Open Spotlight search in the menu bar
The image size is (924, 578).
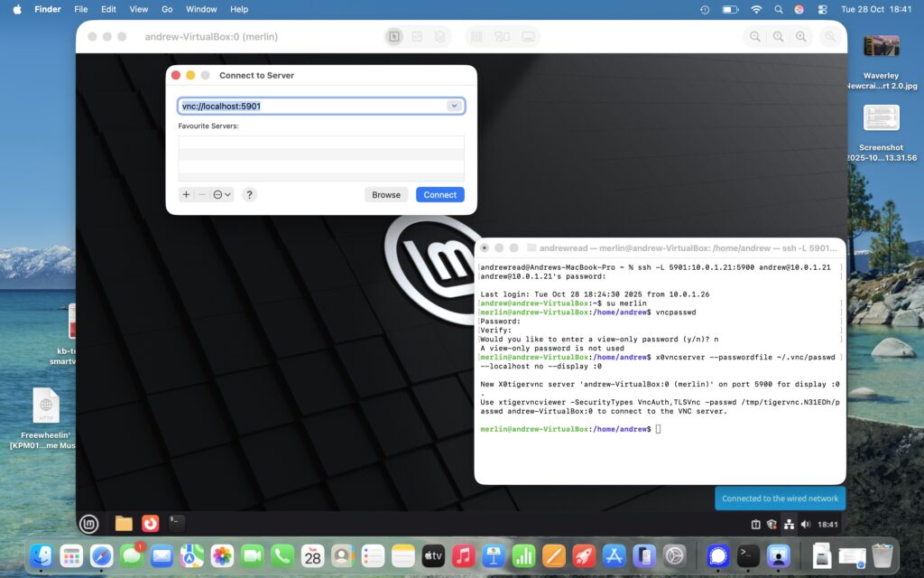point(778,9)
